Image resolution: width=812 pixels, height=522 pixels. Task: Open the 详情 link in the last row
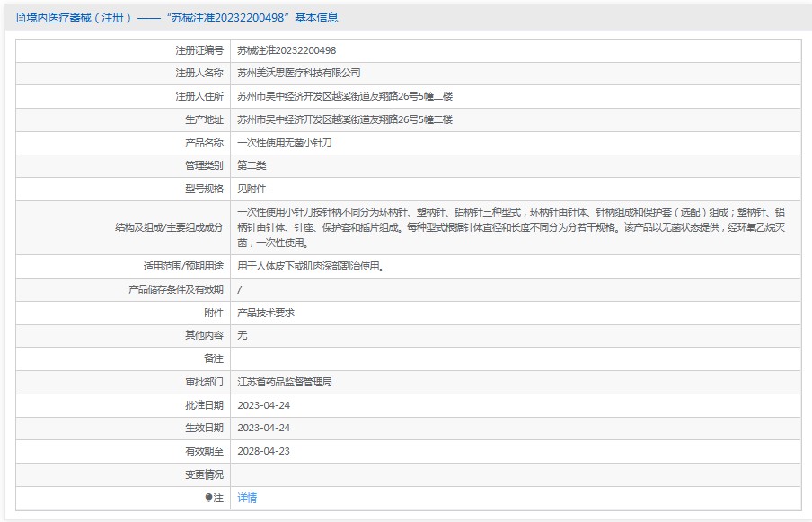click(x=247, y=498)
